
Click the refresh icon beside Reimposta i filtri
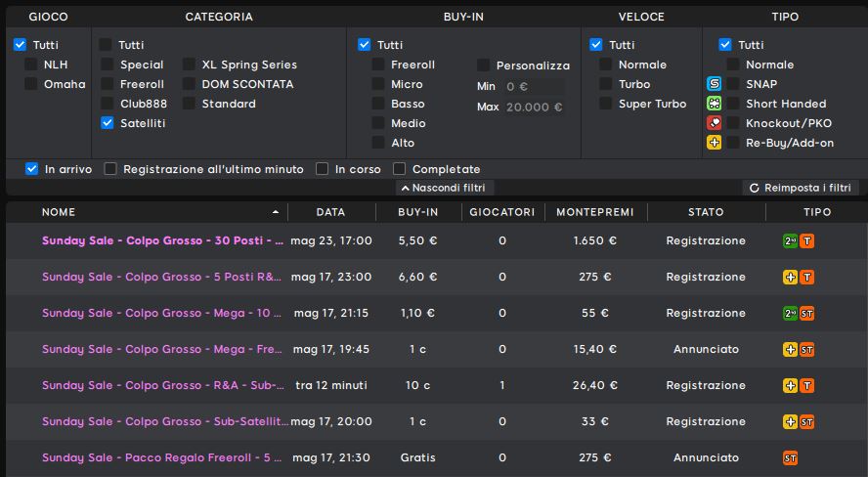[x=754, y=188]
